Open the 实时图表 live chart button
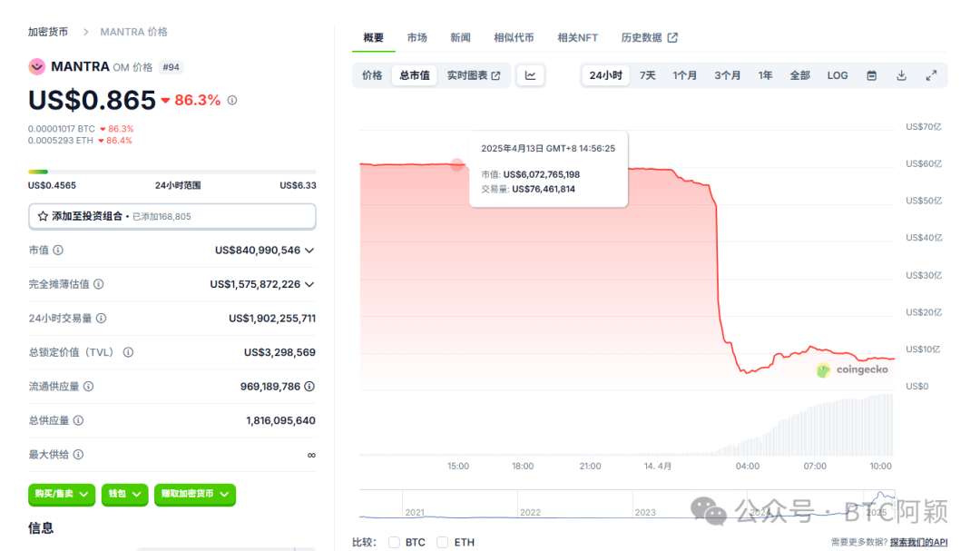The image size is (980, 551). click(x=474, y=75)
